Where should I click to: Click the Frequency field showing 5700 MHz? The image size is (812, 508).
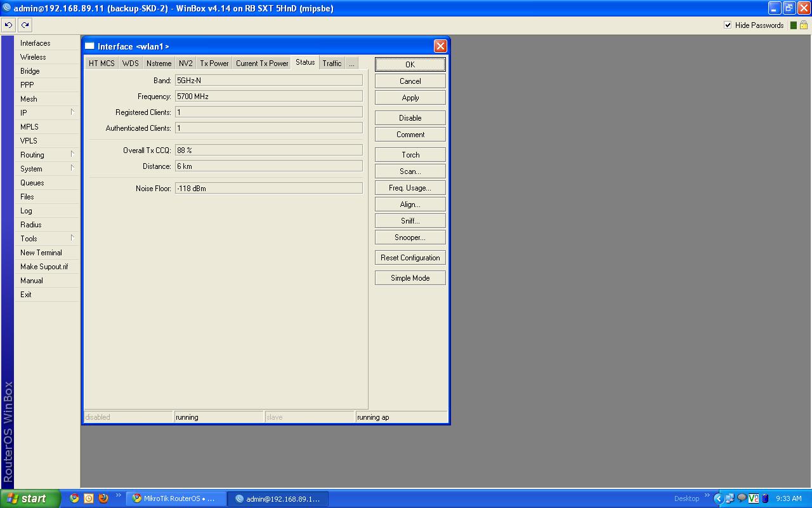269,97
